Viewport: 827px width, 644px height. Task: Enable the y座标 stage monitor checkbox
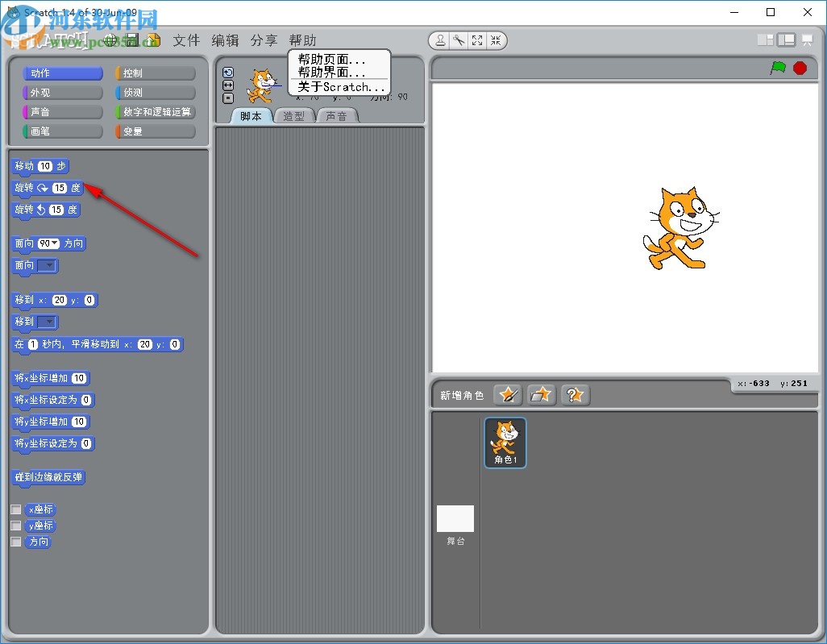(x=14, y=525)
